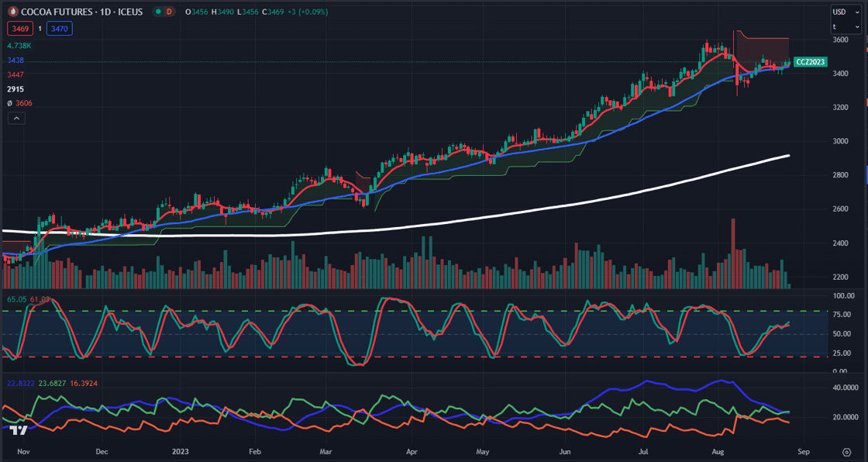868x462 pixels.
Task: Click the 2400 price scale label
Action: [841, 243]
